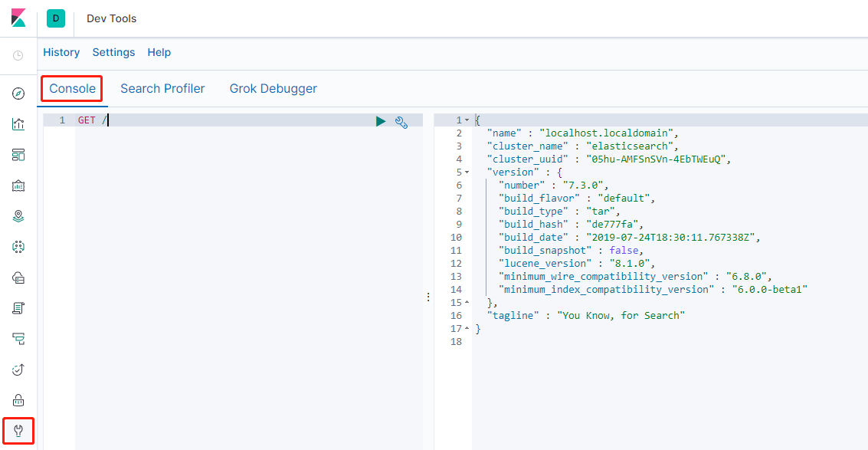Go to Dashboard in the sidebar
The image size is (868, 450).
(x=18, y=155)
